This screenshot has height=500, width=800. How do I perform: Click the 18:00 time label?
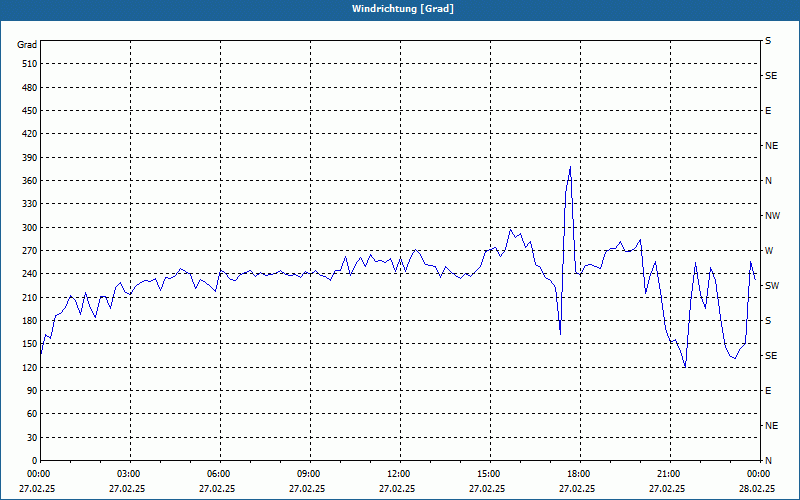point(580,474)
